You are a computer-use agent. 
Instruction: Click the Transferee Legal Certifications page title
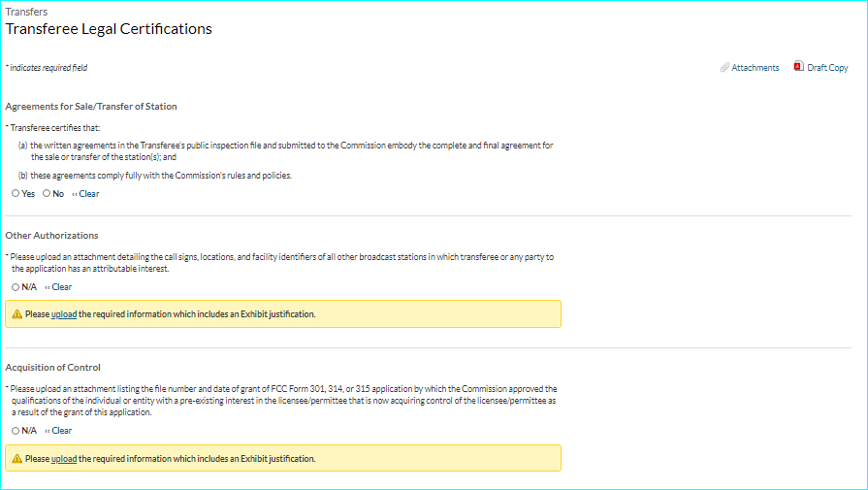tap(109, 29)
